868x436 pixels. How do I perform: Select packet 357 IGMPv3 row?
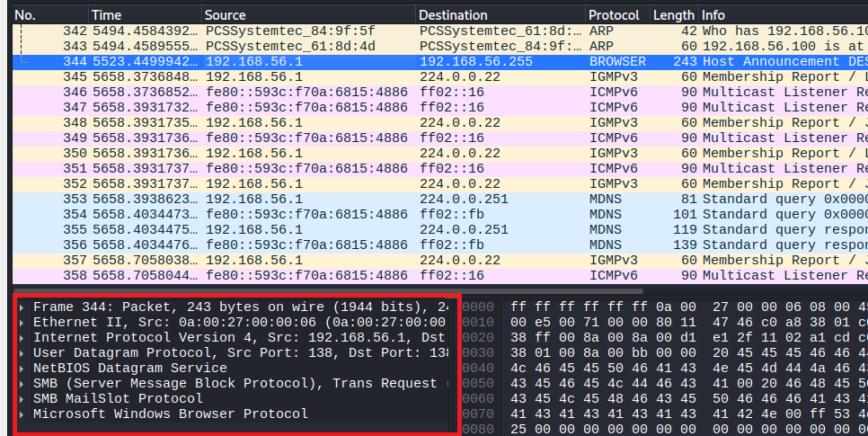pos(440,261)
